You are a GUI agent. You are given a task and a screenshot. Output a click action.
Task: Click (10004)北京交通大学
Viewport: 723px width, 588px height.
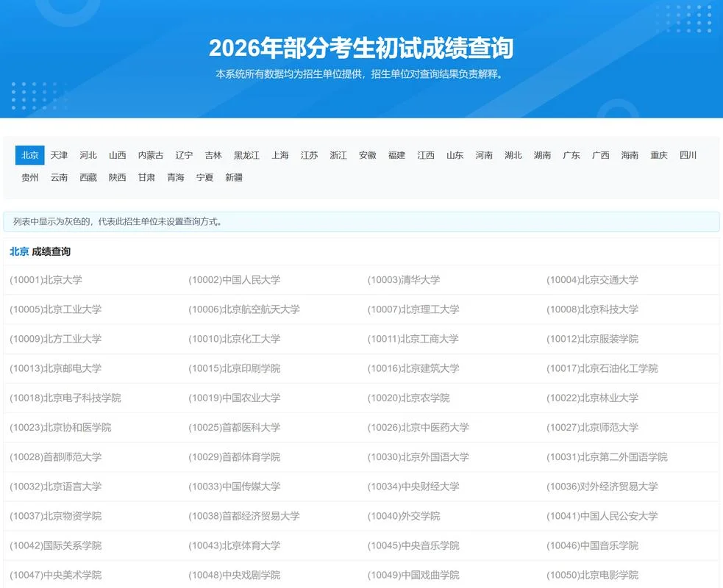pos(593,280)
